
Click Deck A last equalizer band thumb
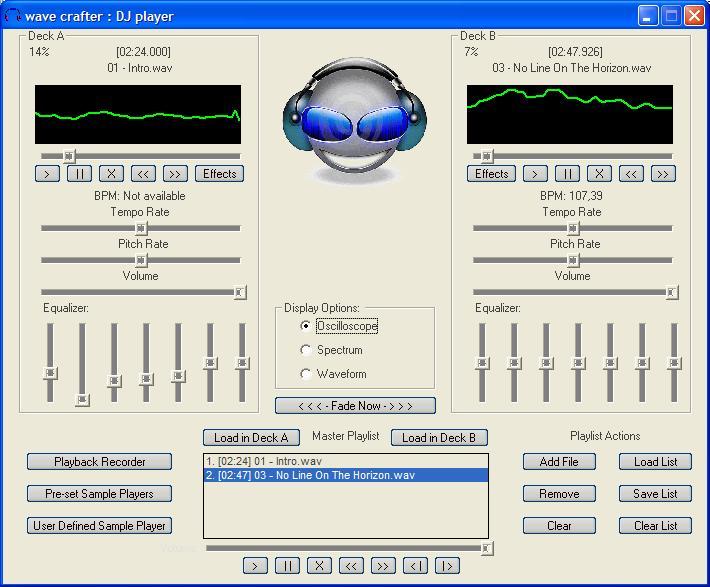coord(242,363)
